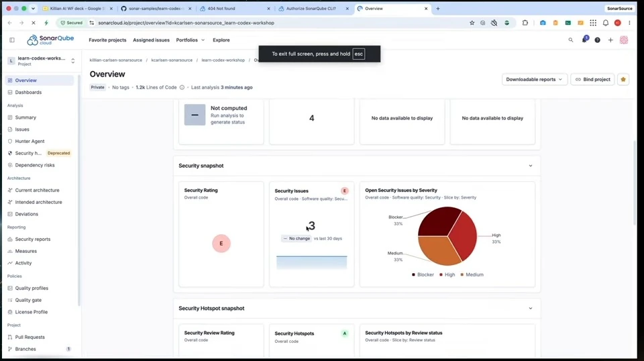This screenshot has height=361, width=644.
Task: Open browser extensions puzzle icon
Action: 525,23
